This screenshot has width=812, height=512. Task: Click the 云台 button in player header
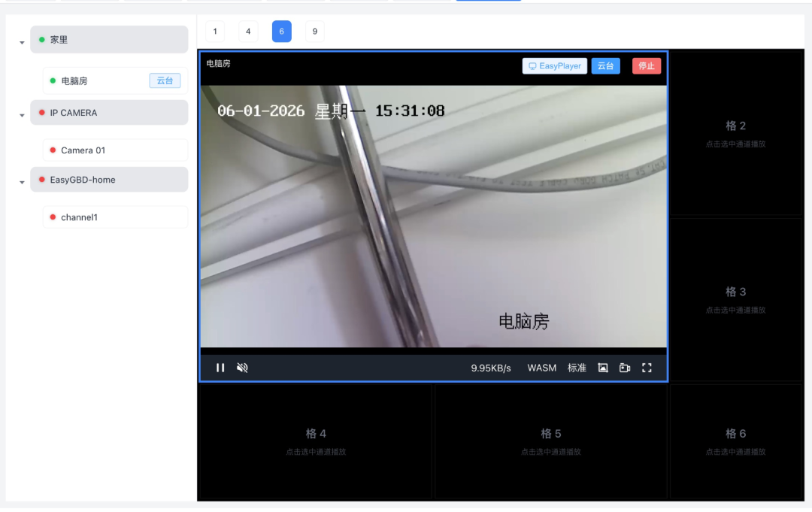coord(605,65)
